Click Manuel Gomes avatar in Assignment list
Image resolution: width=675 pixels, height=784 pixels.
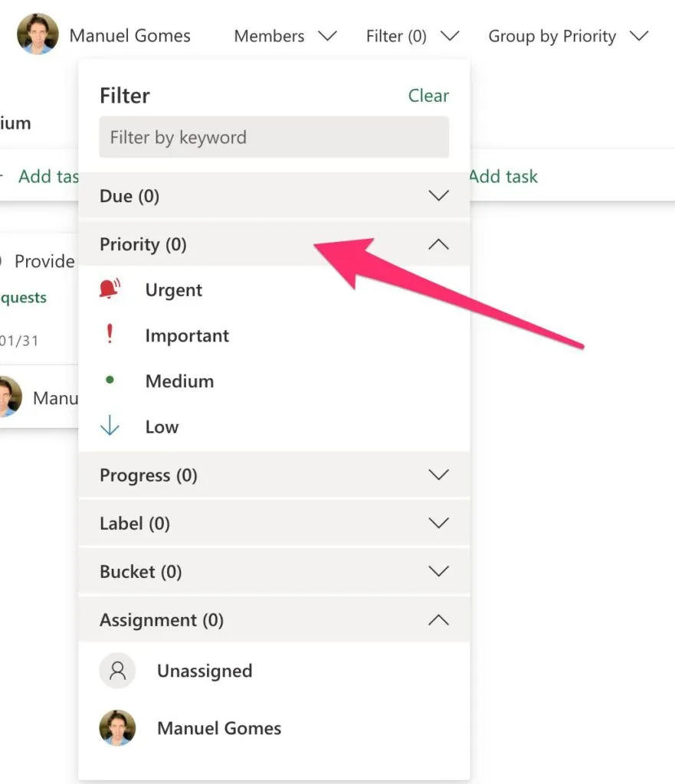(117, 728)
